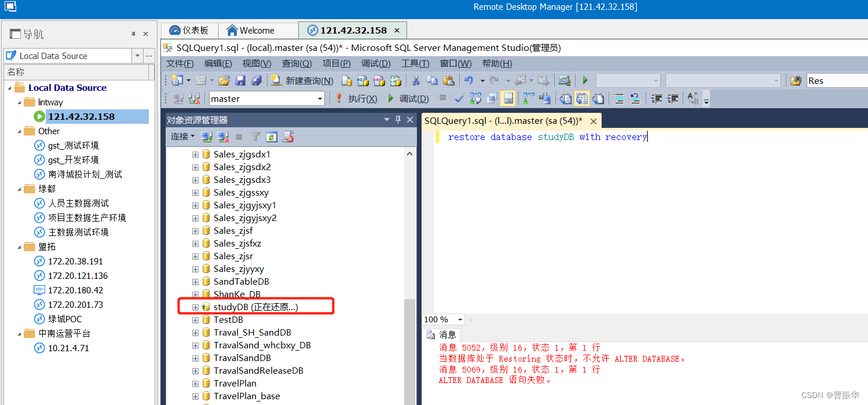Open the 查询(Q) menu

point(297,64)
